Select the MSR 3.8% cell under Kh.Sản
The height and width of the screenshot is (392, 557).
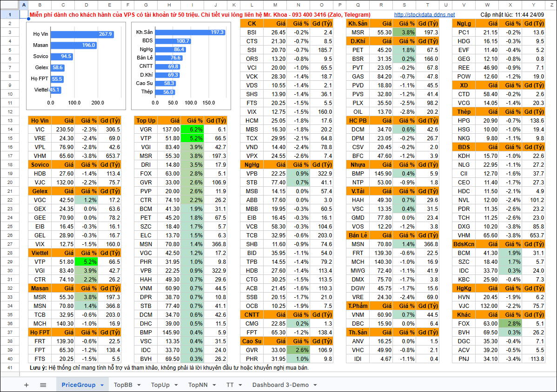[x=404, y=33]
